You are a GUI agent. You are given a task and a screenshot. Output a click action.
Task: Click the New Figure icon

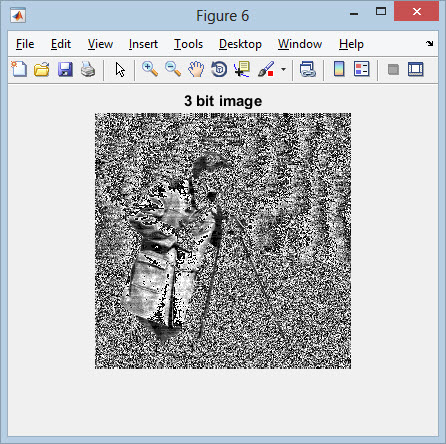19,69
